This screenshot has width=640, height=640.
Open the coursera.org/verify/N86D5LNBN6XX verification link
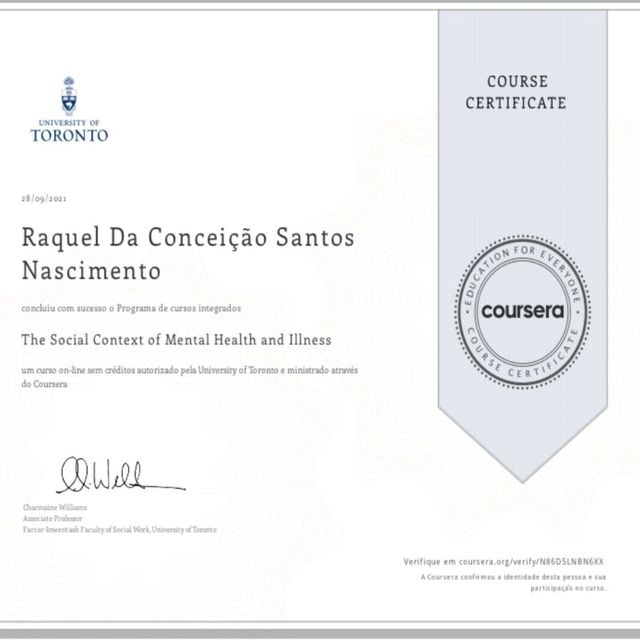[531, 562]
